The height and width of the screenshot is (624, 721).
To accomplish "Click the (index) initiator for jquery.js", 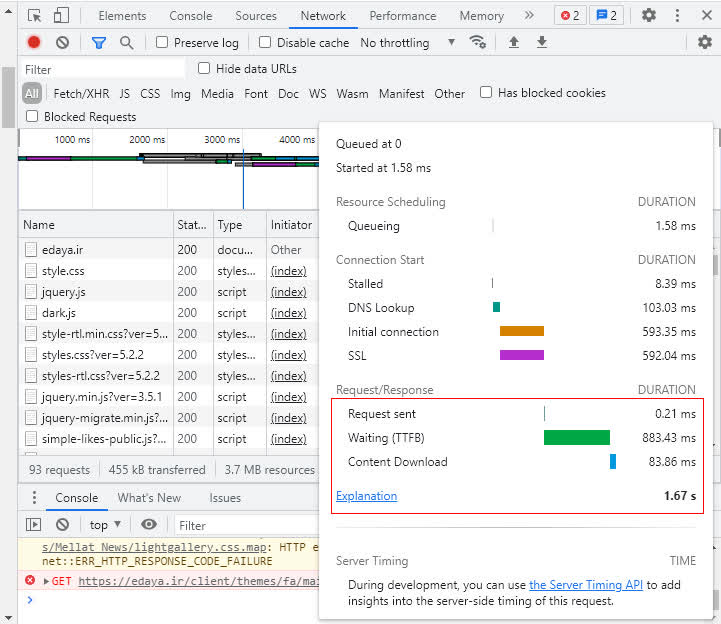I will coord(288,292).
